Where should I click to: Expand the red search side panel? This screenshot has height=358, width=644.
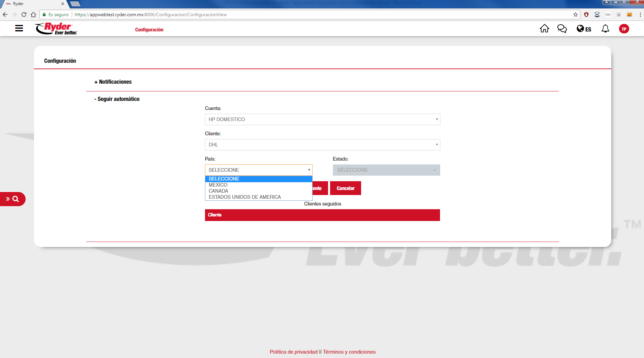click(x=12, y=199)
